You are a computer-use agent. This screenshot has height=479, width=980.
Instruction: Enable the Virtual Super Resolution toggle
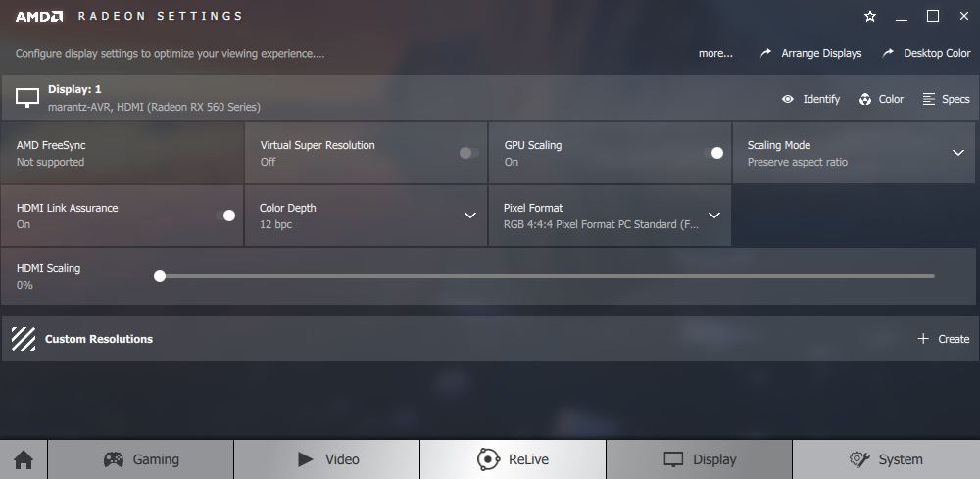coord(468,153)
